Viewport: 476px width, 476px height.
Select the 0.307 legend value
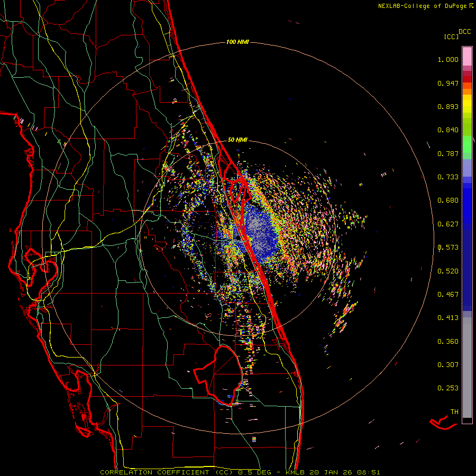pyautogui.click(x=448, y=365)
